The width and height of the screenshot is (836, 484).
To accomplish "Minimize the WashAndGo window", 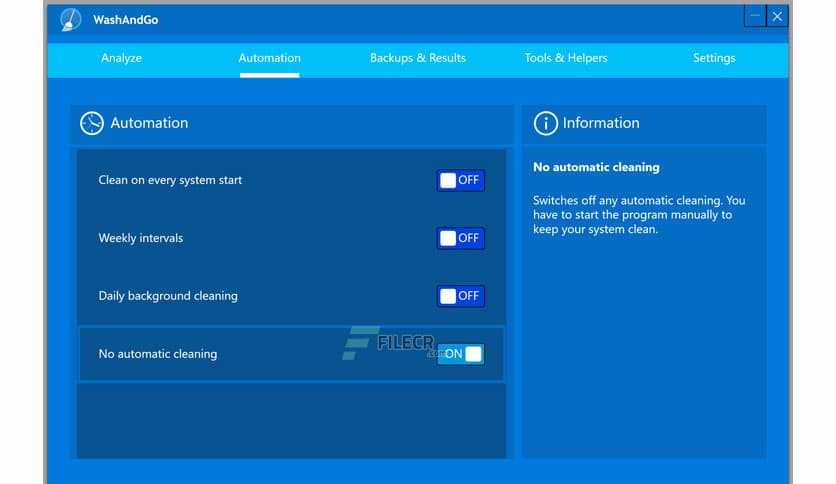I will tap(755, 17).
